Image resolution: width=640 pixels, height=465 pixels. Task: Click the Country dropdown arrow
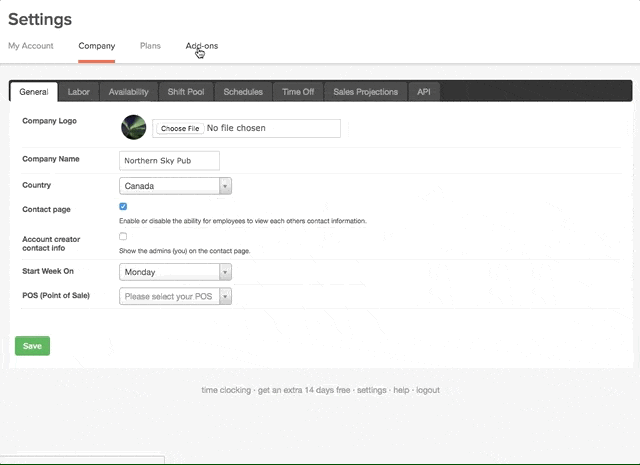coord(225,186)
